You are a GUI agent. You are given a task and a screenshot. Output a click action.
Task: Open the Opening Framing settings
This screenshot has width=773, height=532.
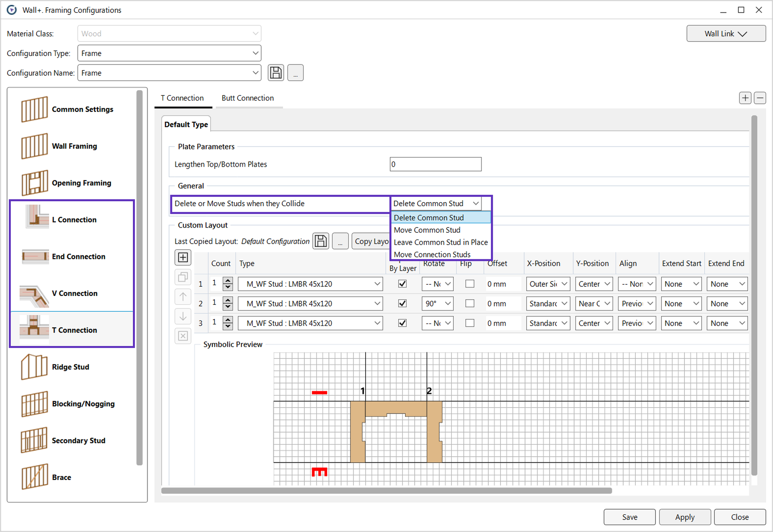pos(81,182)
